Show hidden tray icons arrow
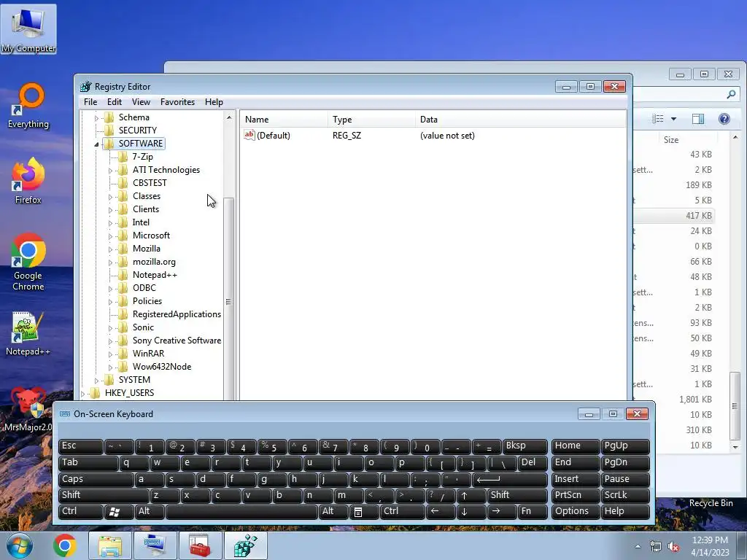 pos(638,546)
